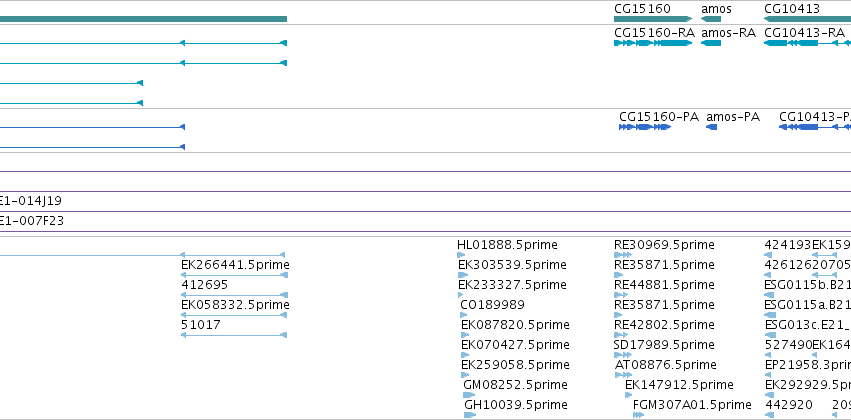The image size is (851, 420).
Task: Click the amos gene arrow glyph
Action: pos(711,19)
